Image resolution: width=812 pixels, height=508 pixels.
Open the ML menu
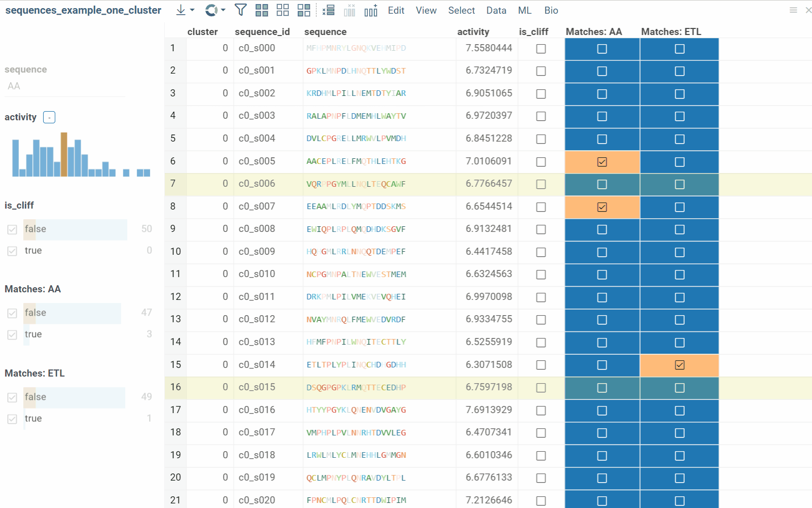tap(524, 10)
